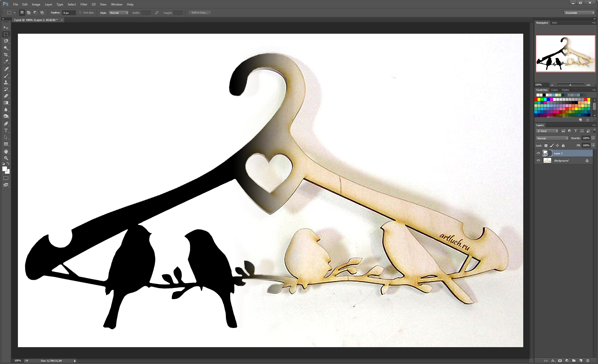This screenshot has width=598, height=364.
Task: Select the Magic Wand tool
Action: click(x=6, y=48)
